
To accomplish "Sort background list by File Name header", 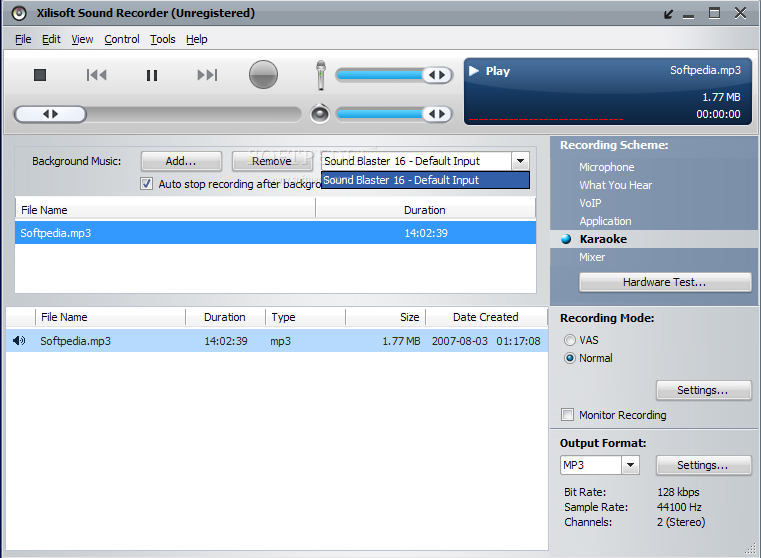I will click(x=165, y=210).
